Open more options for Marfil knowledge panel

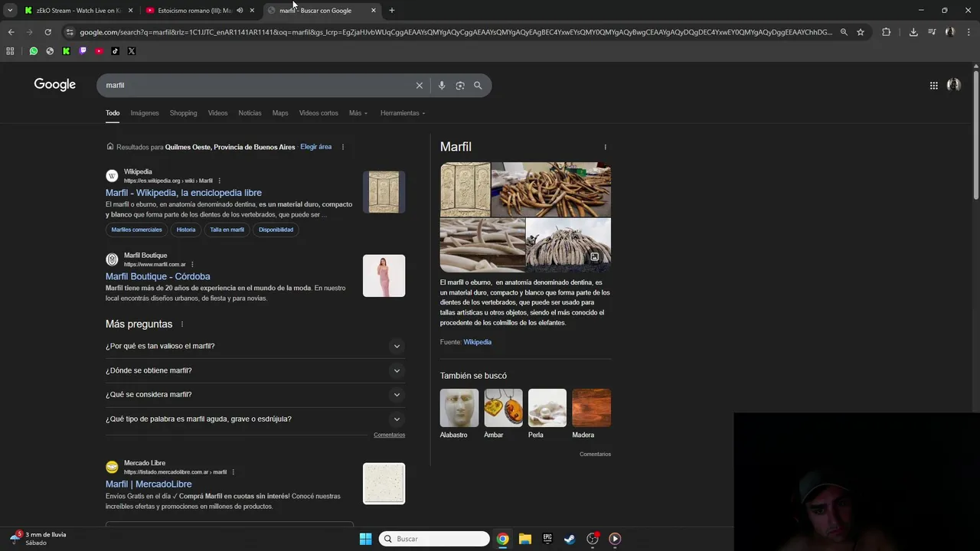pyautogui.click(x=605, y=147)
